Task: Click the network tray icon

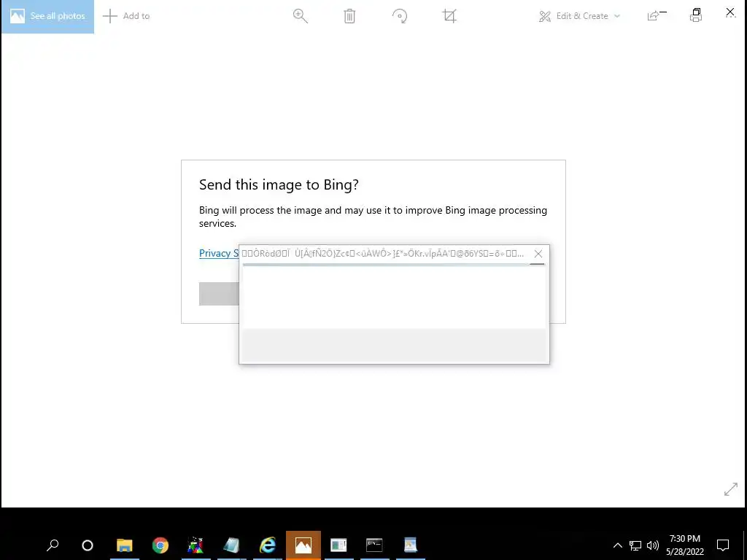Action: 635,545
